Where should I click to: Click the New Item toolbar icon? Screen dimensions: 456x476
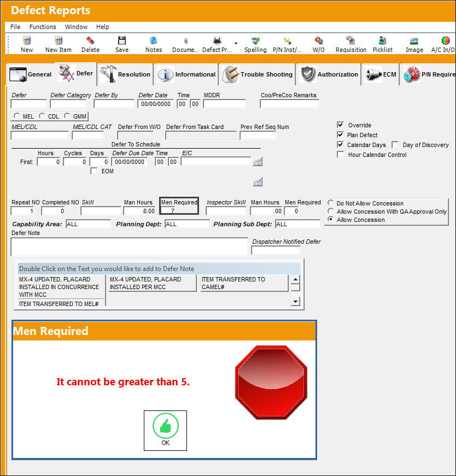click(x=58, y=40)
